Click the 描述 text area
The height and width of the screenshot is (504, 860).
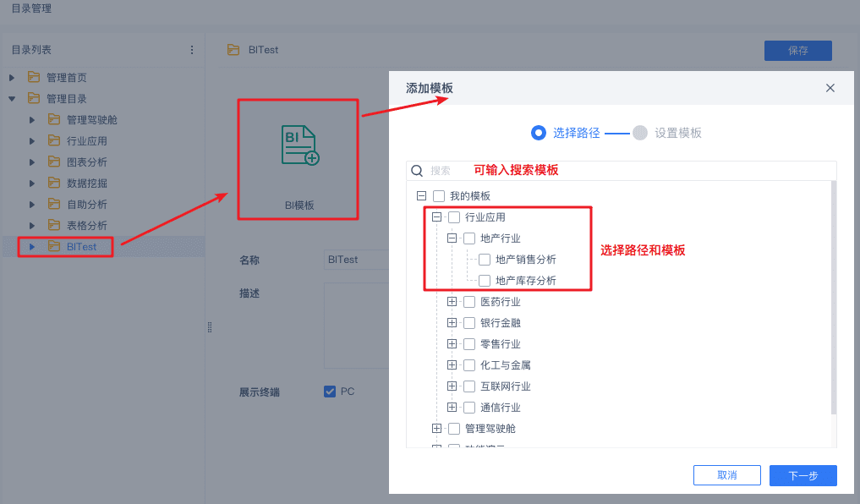pyautogui.click(x=357, y=326)
